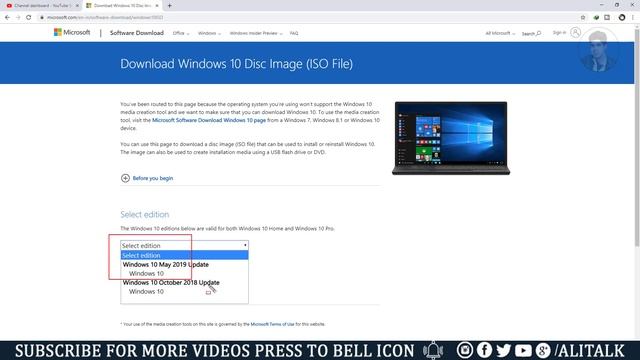Click the Sign in account icon
The width and height of the screenshot is (640, 360).
(x=576, y=32)
